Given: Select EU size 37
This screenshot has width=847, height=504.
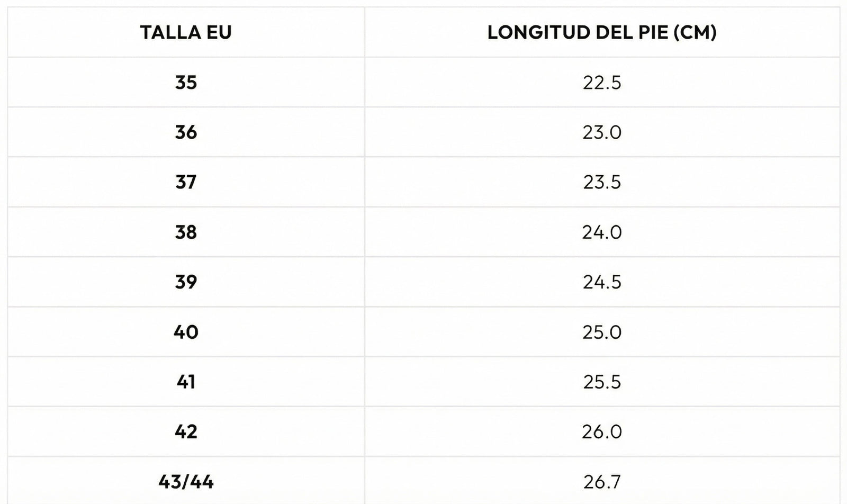Looking at the screenshot, I should coord(186,182).
